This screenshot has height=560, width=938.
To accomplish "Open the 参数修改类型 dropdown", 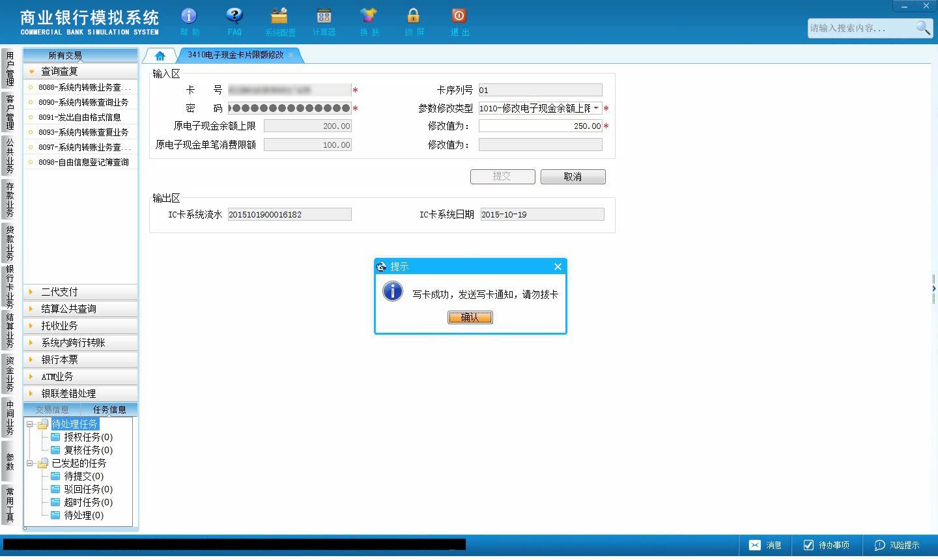I will click(596, 108).
